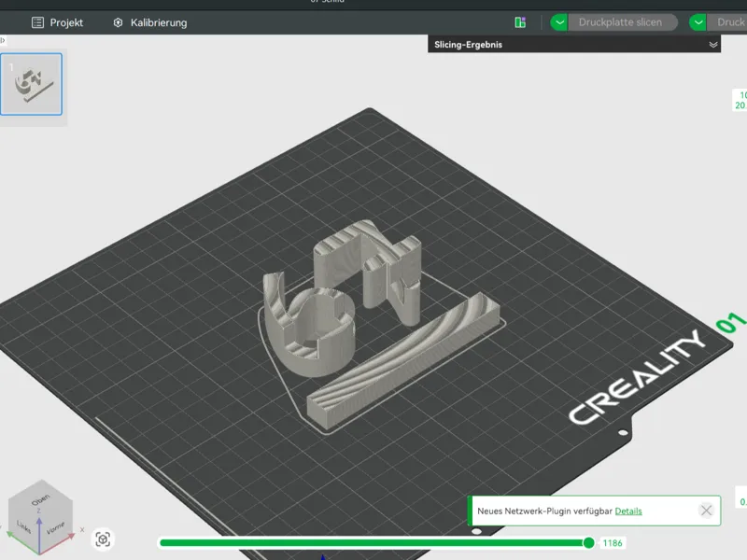Open the Details link in the notification
The height and width of the screenshot is (560, 747).
click(627, 511)
